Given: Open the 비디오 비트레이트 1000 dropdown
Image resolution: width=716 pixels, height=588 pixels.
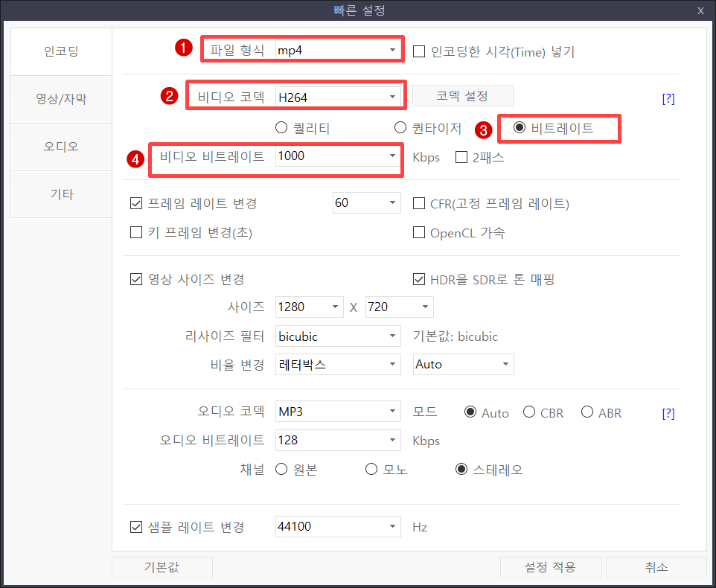Looking at the screenshot, I should click(338, 156).
